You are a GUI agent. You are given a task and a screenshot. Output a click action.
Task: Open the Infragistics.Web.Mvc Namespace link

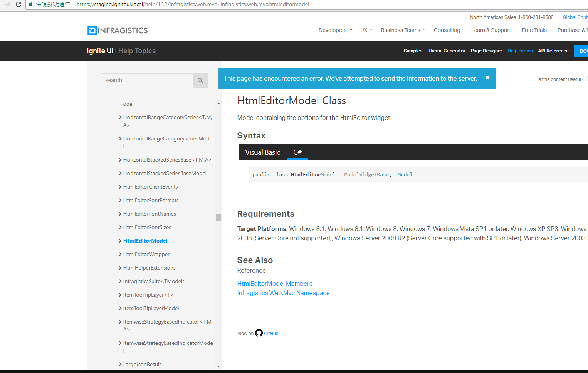(283, 293)
